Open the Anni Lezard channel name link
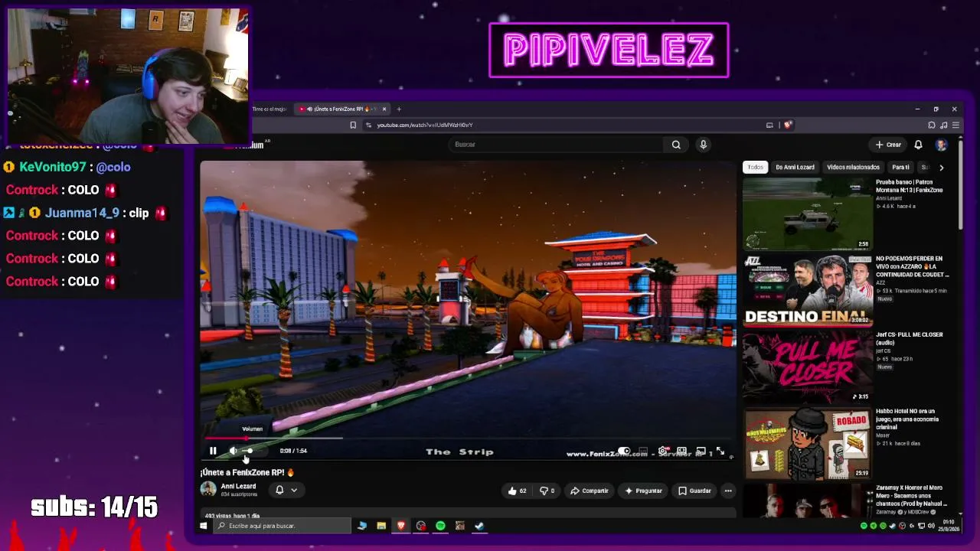 pos(238,486)
